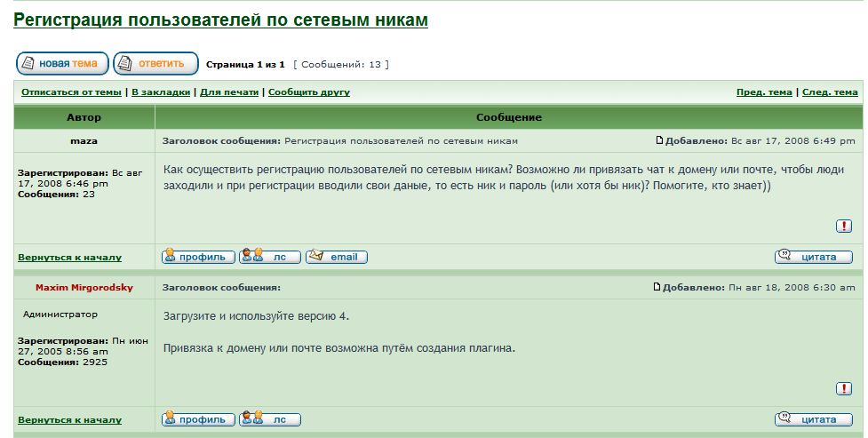Reply to the topic with ответить button

pos(155,64)
